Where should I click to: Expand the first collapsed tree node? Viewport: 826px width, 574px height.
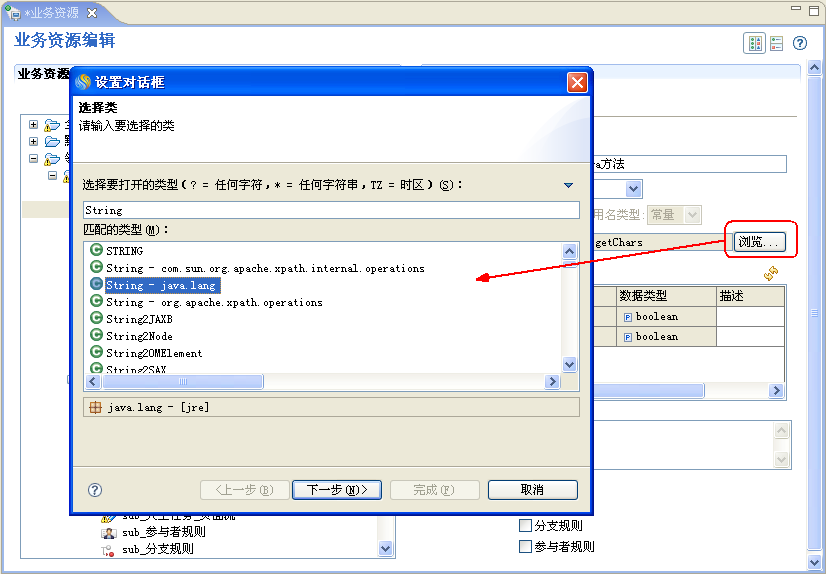34,125
